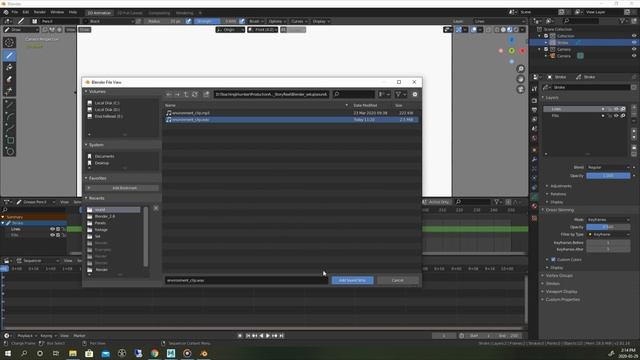
Task: Open File menu
Action: pos(15,12)
